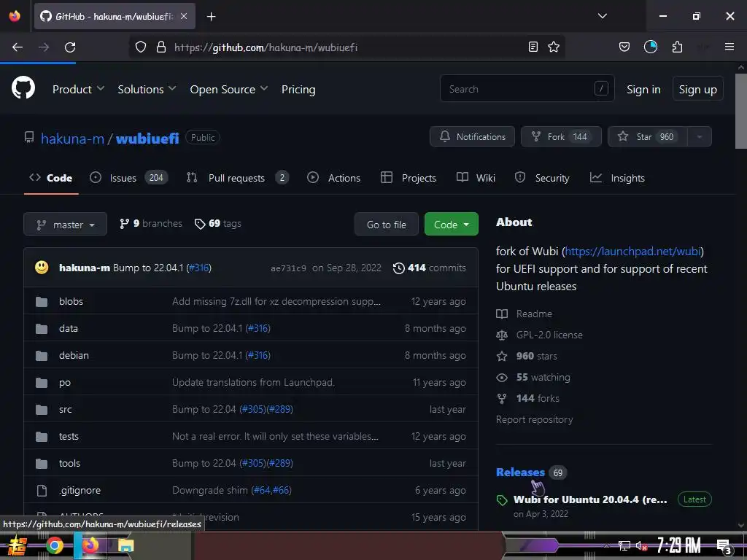Image resolution: width=747 pixels, height=560 pixels.
Task: Open the Releases heading link
Action: tap(520, 472)
